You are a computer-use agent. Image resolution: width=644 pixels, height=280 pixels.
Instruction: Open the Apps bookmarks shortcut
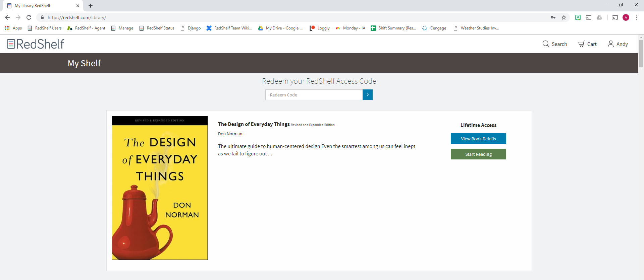(13, 28)
